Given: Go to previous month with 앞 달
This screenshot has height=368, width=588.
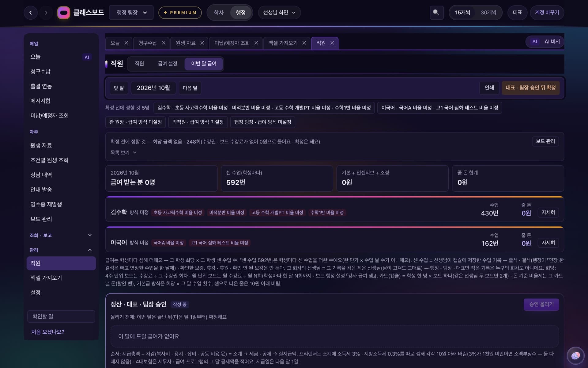Looking at the screenshot, I should coord(119,88).
